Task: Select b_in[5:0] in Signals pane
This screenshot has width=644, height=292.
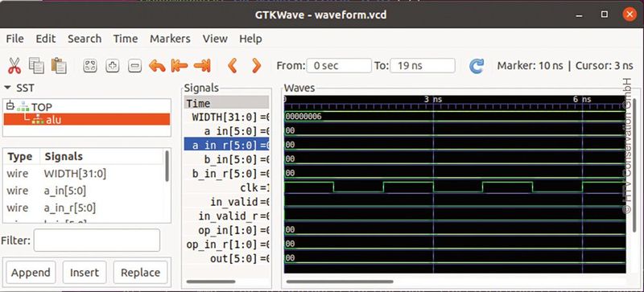Action: tap(227, 159)
